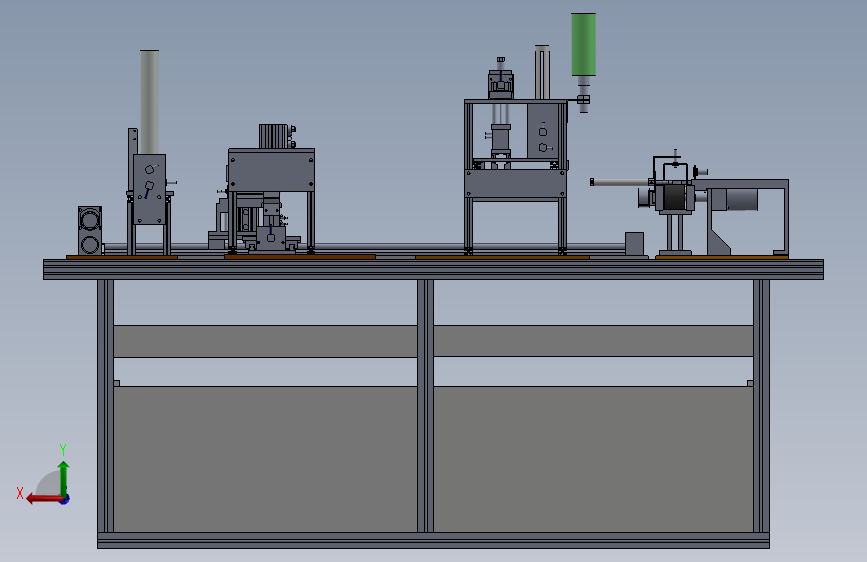Select the dual-ring block at far left of table
The width and height of the screenshot is (867, 562).
point(90,231)
